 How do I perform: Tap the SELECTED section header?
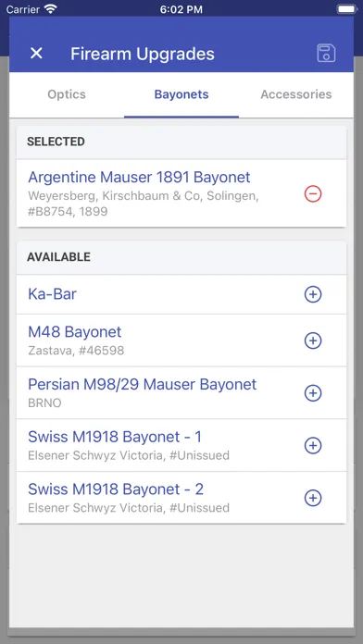pyautogui.click(x=181, y=142)
